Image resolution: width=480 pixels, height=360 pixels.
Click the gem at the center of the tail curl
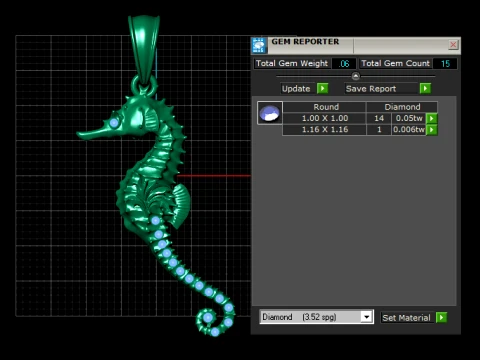208,318
